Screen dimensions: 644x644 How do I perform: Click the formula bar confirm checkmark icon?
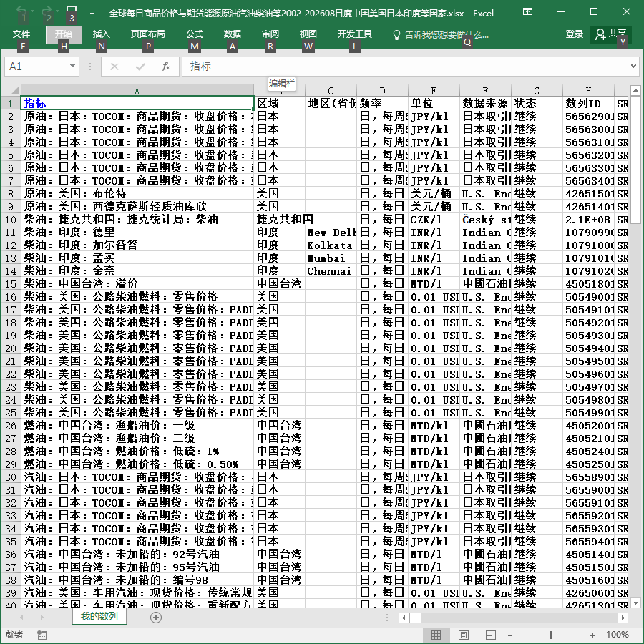pos(140,67)
